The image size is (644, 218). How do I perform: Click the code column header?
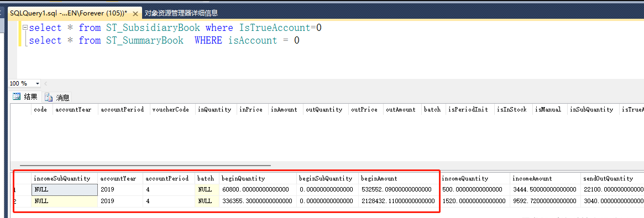[x=42, y=109]
